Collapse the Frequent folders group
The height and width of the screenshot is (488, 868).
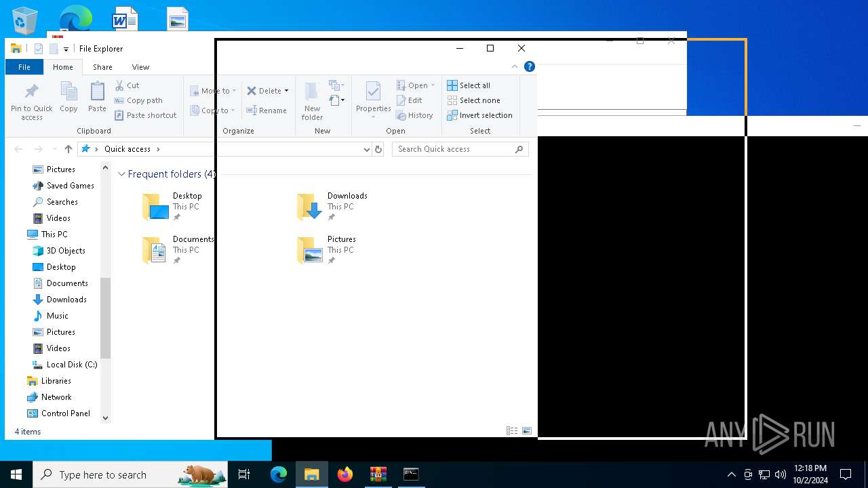pyautogui.click(x=121, y=174)
